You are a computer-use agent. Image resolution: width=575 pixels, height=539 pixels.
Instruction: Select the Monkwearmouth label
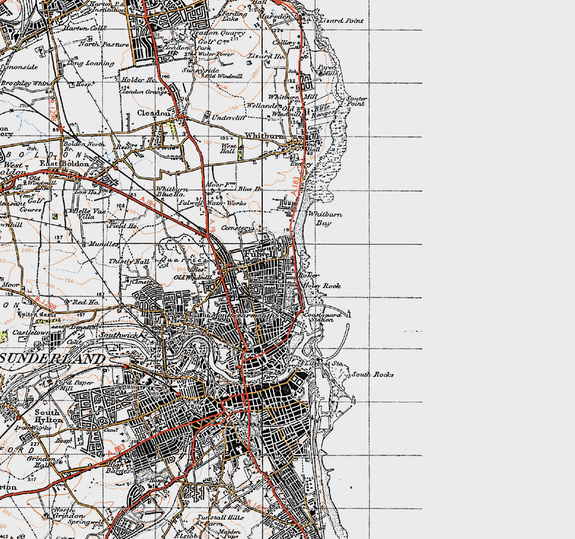[x=242, y=315]
